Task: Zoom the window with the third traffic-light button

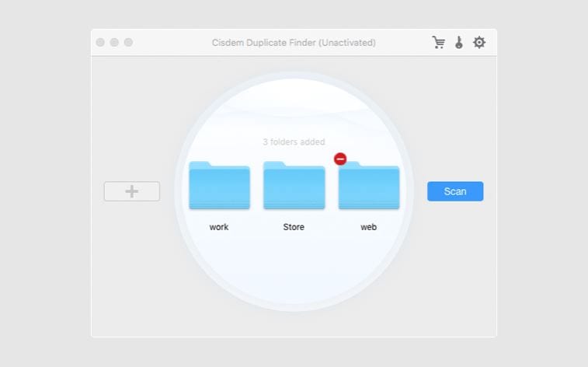Action: pyautogui.click(x=129, y=43)
